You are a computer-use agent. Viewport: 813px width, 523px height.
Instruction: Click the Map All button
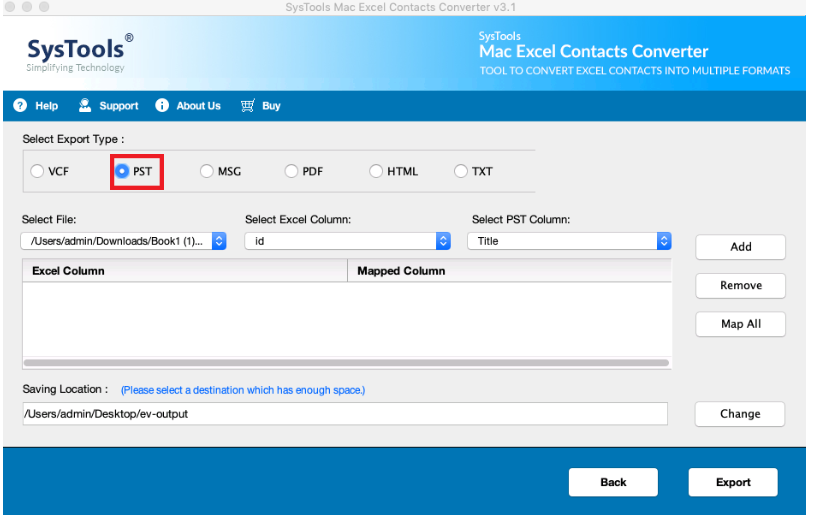pos(740,324)
